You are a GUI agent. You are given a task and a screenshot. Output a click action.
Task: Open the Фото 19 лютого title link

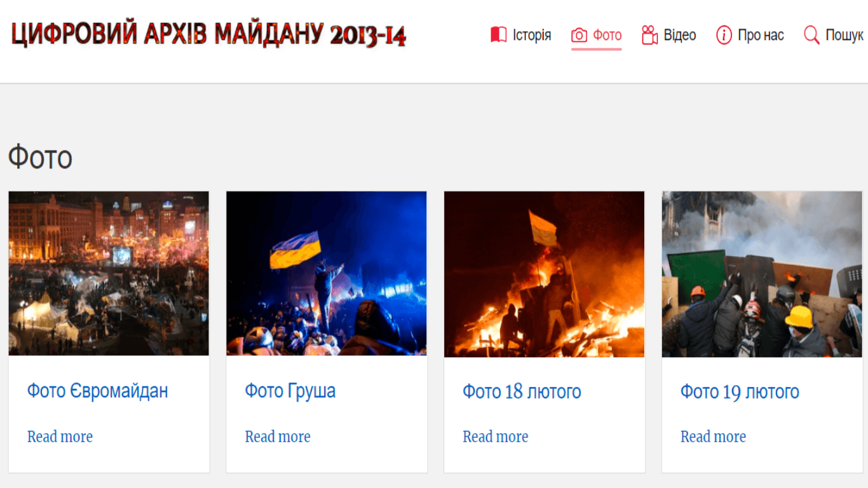[740, 391]
